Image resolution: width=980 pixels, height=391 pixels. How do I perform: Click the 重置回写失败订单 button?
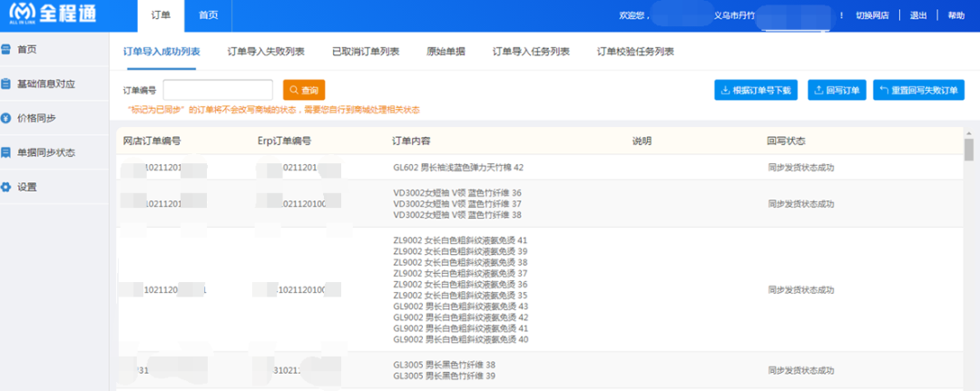coord(918,90)
